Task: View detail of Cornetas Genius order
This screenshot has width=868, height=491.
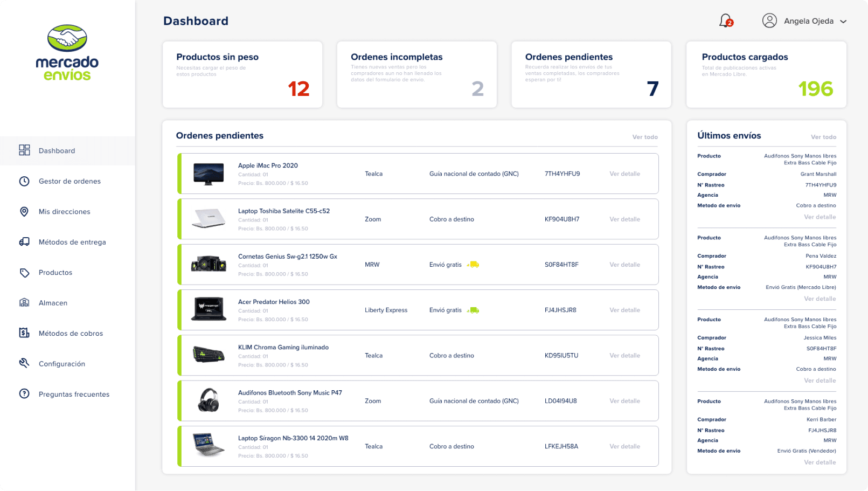Action: (624, 265)
